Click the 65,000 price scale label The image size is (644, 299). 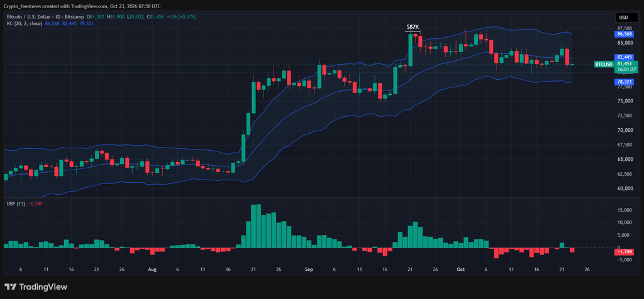[x=624, y=160]
